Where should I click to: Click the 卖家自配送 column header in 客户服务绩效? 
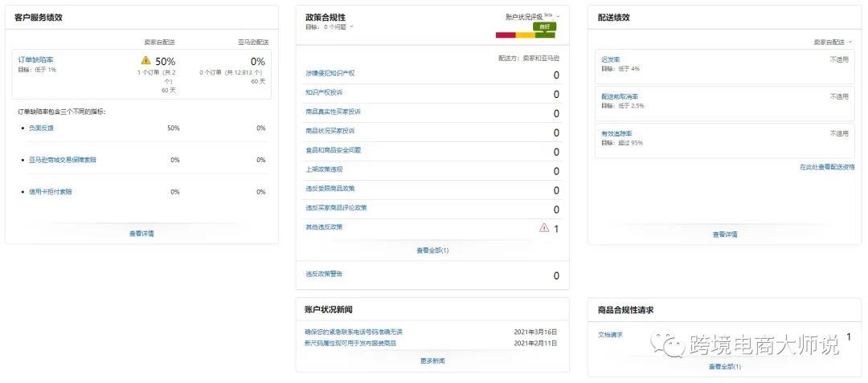pos(159,42)
